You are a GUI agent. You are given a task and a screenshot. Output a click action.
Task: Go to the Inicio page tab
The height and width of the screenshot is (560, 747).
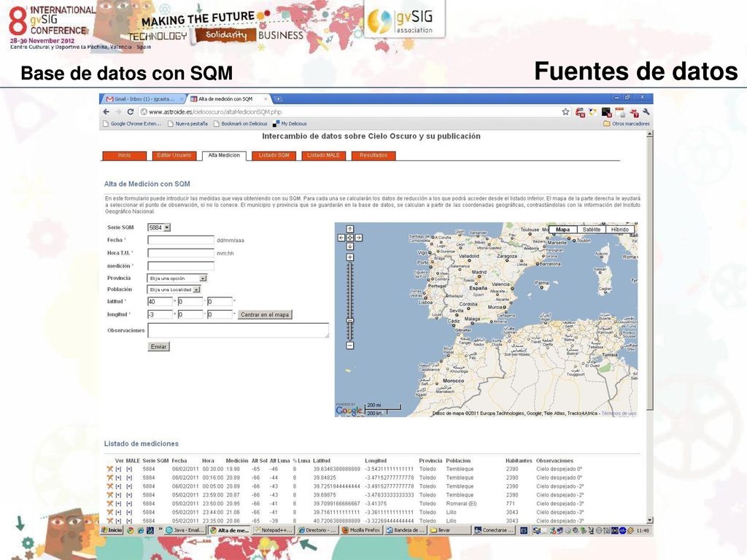pos(124,156)
